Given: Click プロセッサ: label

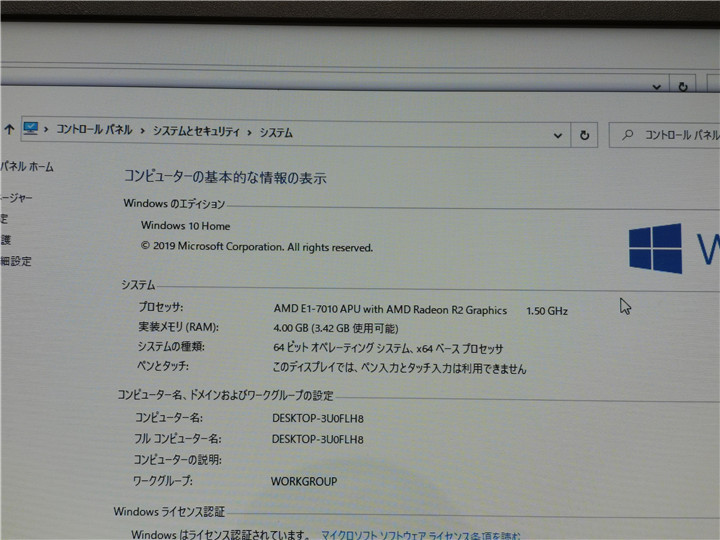Looking at the screenshot, I should (161, 307).
